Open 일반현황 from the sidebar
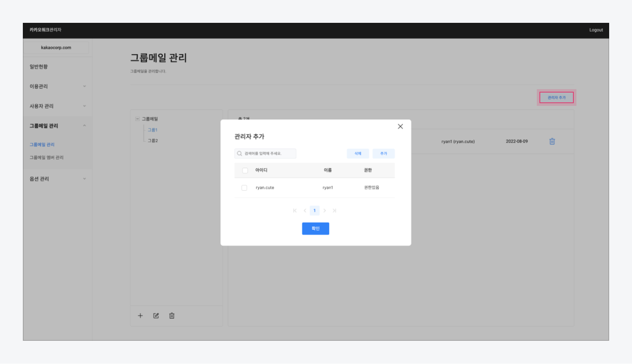 click(x=39, y=67)
